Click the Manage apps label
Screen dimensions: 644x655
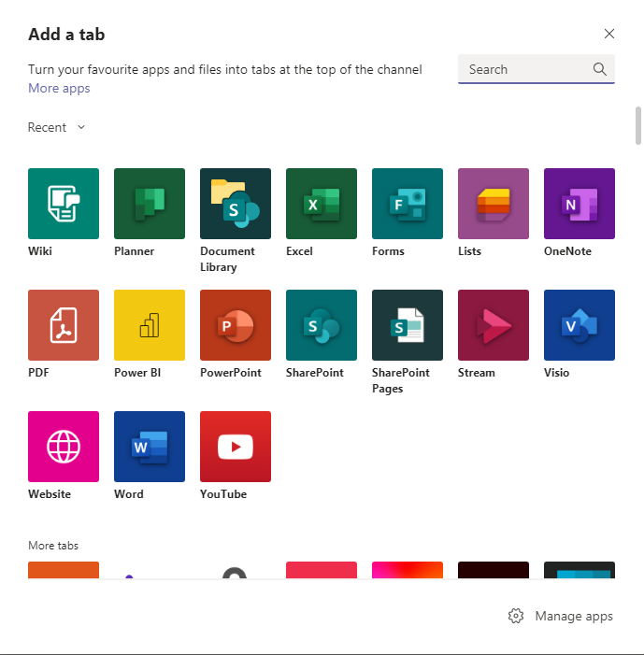tap(574, 616)
